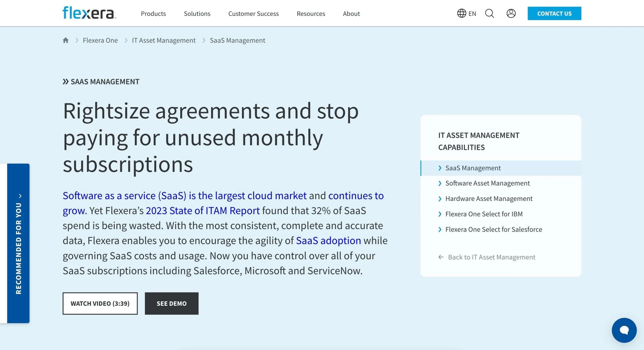The height and width of the screenshot is (350, 644).
Task: Click the IT Asset Management Capabilities heading
Action: pos(479,141)
